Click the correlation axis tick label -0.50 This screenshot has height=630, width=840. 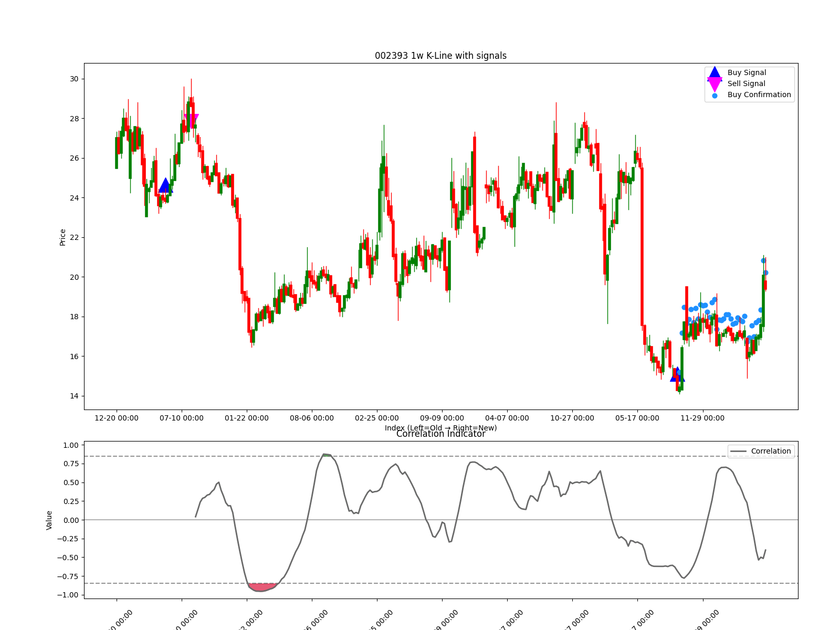[68, 558]
